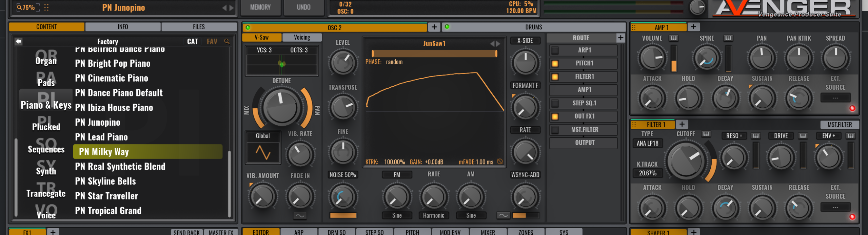868x235 pixels.
Task: Add new FX rack plus icon
Action: [x=53, y=232]
